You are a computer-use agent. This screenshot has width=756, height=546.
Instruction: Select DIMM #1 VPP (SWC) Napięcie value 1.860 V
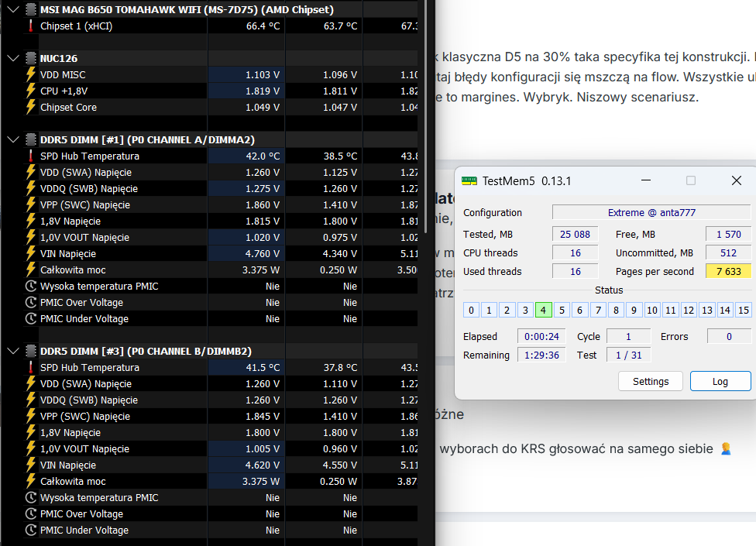(263, 204)
